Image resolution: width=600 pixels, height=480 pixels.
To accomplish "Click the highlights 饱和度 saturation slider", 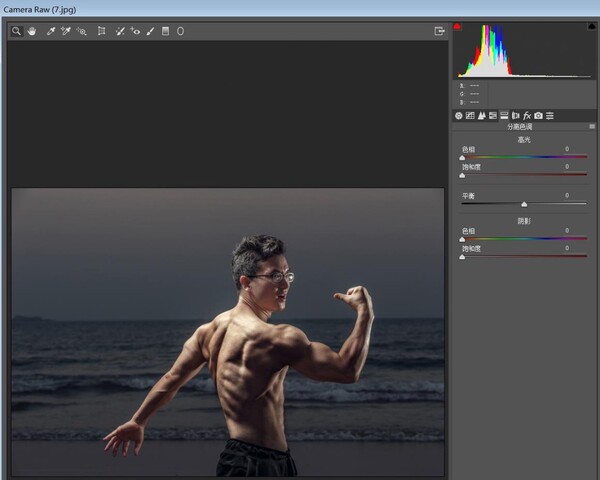I will coord(524,174).
